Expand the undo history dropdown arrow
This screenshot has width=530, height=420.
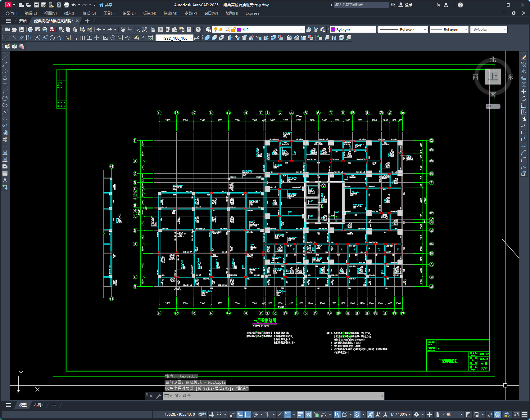(x=104, y=29)
